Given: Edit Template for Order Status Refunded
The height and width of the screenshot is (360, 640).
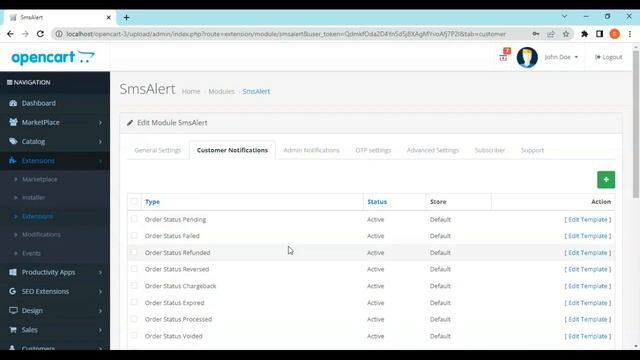Looking at the screenshot, I should click(588, 253).
